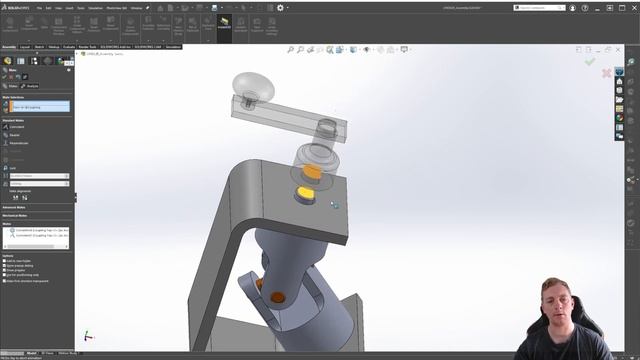Viewport: 640px width, 360px height.
Task: Open the Insert menu
Action: click(70, 8)
